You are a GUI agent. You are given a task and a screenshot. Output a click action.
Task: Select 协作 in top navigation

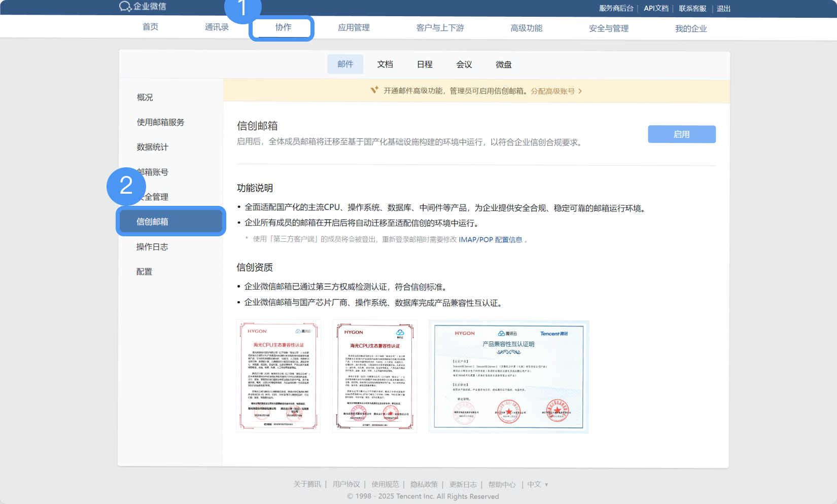click(x=283, y=27)
